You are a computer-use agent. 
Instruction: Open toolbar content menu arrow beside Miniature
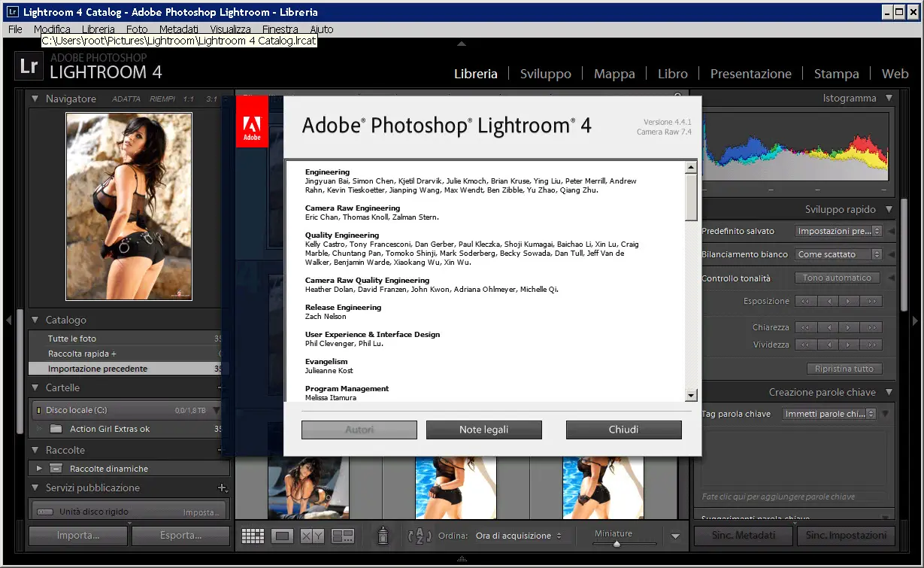[x=675, y=536]
